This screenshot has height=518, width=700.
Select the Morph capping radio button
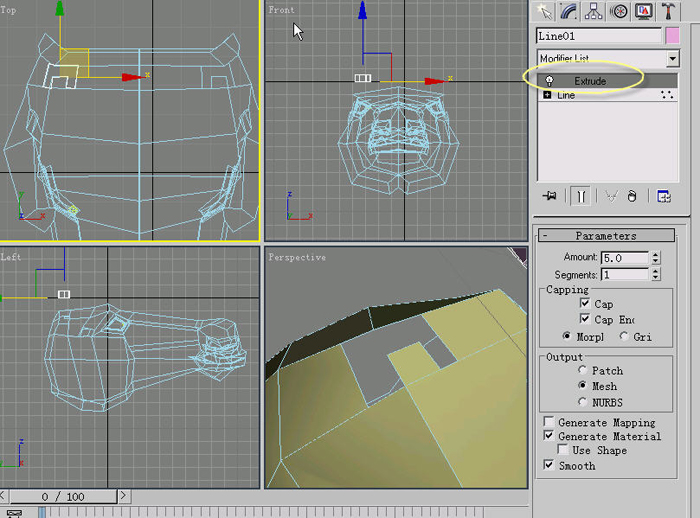[567, 336]
